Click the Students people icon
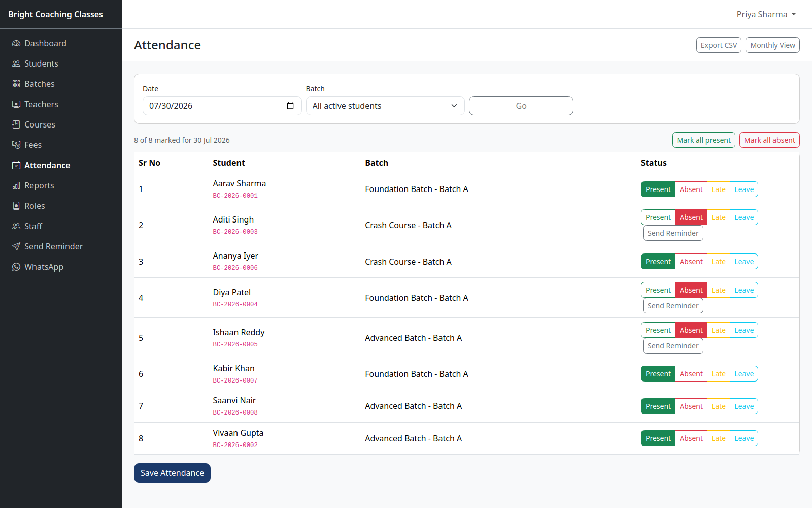The width and height of the screenshot is (812, 508). click(x=16, y=63)
